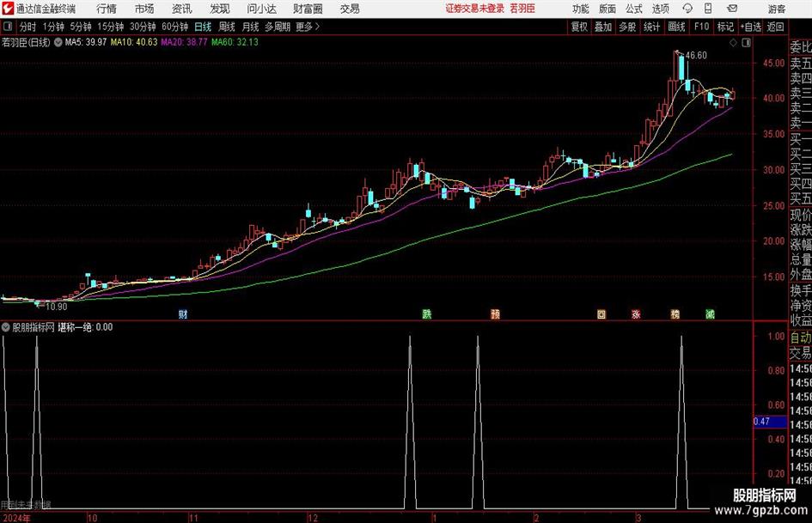Click the 10.90 low price label

pyautogui.click(x=57, y=307)
